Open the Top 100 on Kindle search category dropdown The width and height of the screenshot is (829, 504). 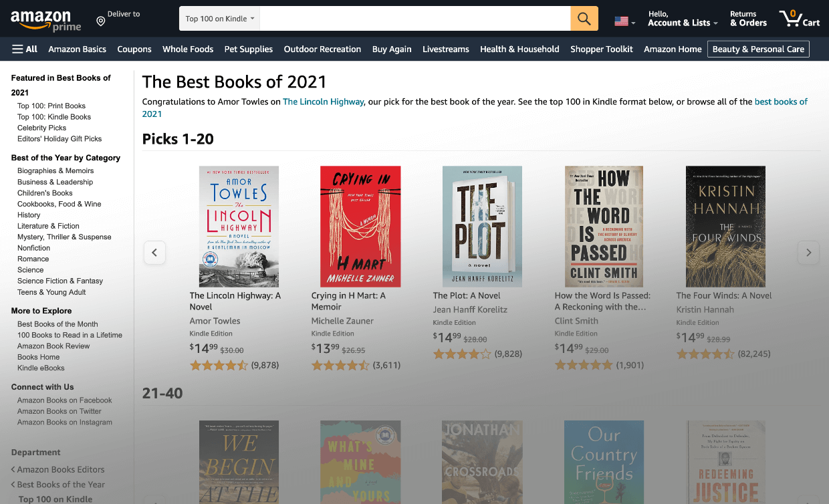pyautogui.click(x=219, y=18)
